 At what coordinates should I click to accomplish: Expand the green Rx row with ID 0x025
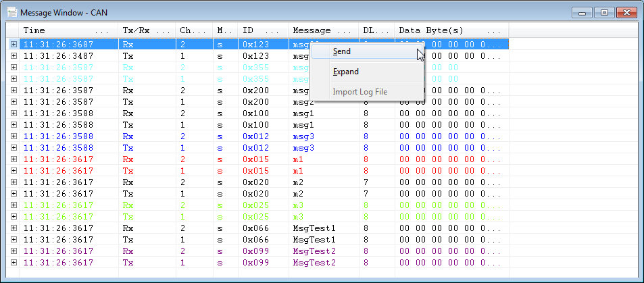pyautogui.click(x=14, y=205)
